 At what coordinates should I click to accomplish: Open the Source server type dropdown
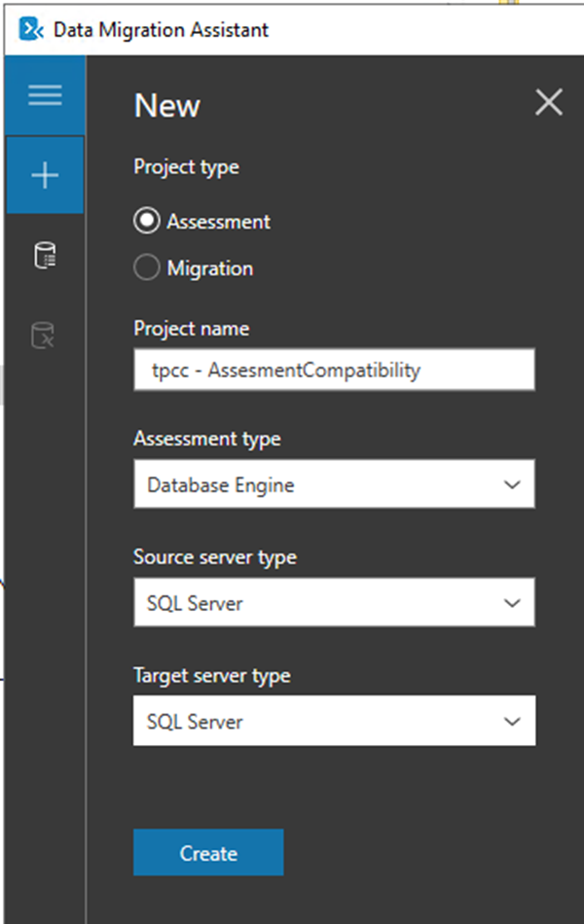pyautogui.click(x=334, y=602)
